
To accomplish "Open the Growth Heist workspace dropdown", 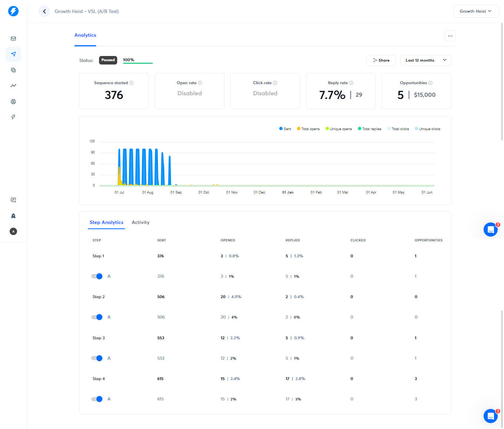I will click(476, 11).
